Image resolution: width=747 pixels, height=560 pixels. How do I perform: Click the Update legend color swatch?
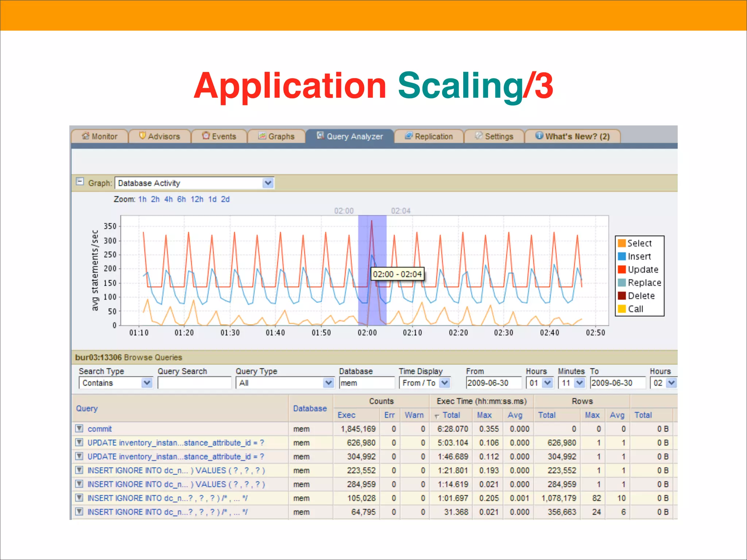[x=622, y=269]
